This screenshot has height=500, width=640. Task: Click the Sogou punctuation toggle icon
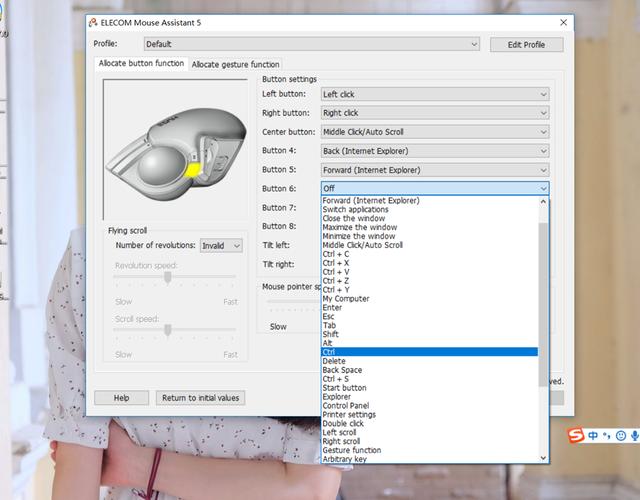click(x=607, y=436)
